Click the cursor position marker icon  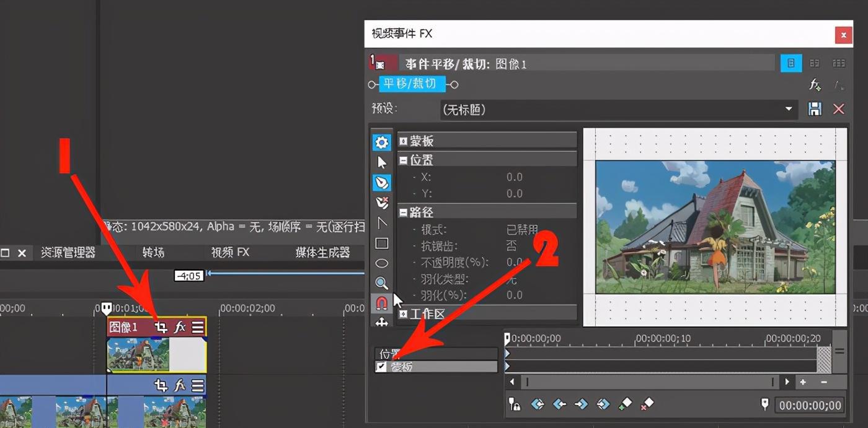pos(765,404)
